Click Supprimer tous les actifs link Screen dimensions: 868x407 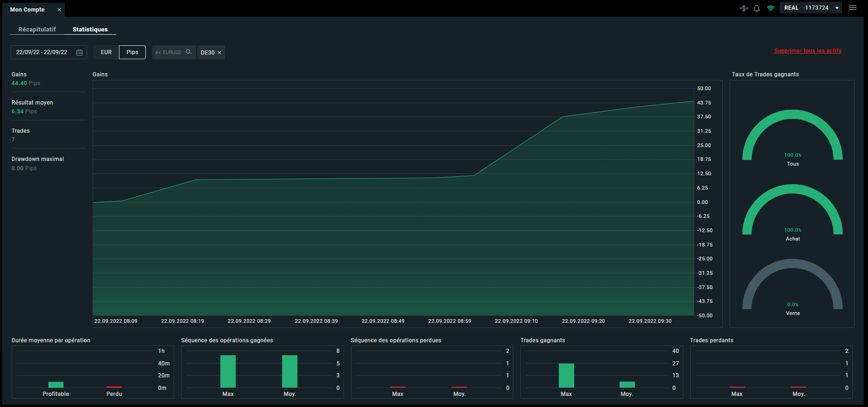[x=808, y=51]
